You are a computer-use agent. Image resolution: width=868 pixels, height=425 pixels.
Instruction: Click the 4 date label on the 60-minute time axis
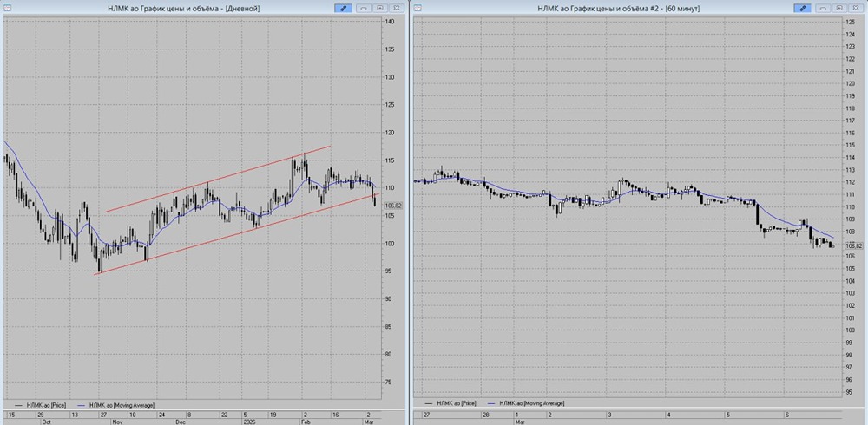tap(668, 415)
